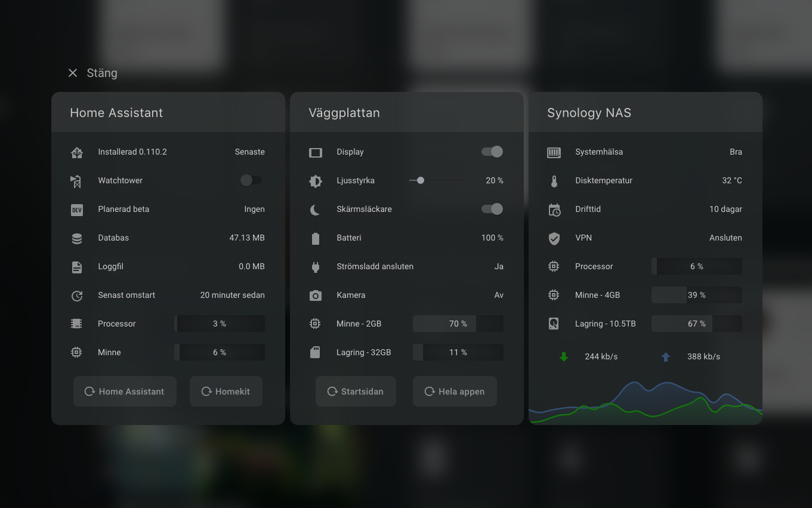
Task: Click the 20 minuter sedan value
Action: point(233,295)
